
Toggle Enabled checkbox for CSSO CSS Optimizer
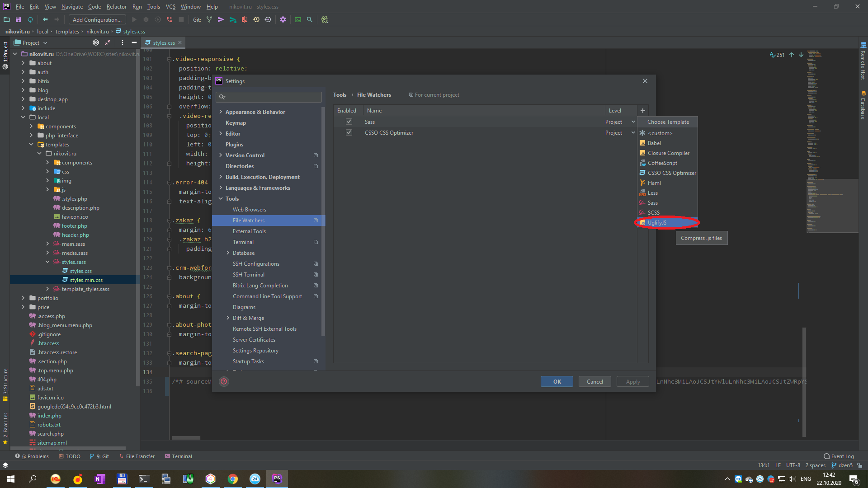(349, 132)
